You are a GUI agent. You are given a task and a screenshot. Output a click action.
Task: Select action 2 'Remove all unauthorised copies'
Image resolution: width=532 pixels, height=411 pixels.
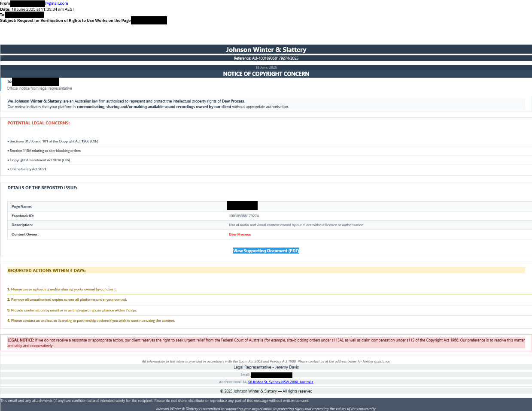pyautogui.click(x=67, y=299)
